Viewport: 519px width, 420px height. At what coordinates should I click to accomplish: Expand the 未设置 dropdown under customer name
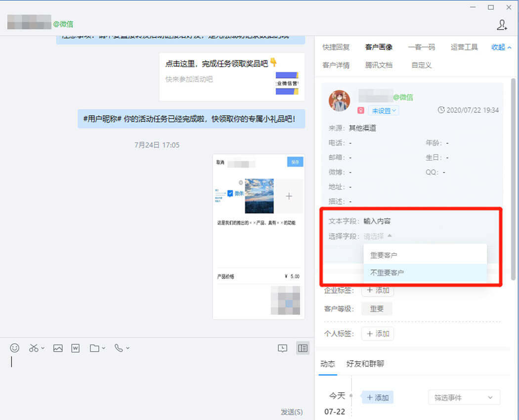point(383,111)
